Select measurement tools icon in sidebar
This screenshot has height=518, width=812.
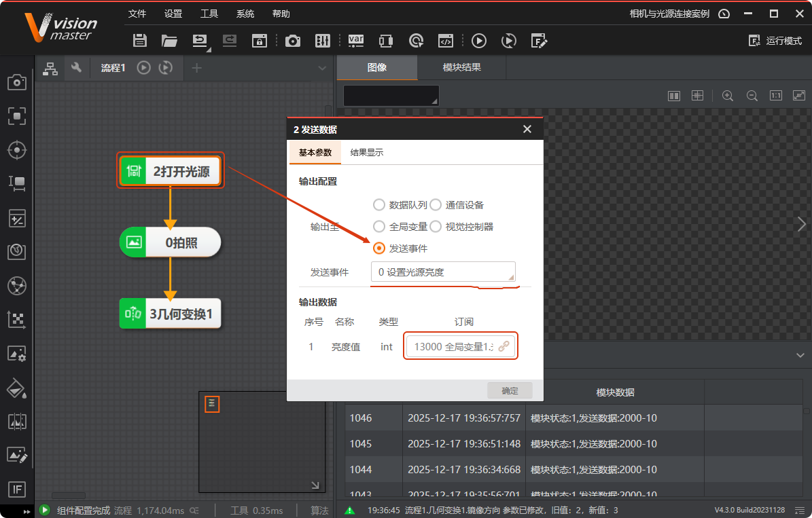click(16, 184)
